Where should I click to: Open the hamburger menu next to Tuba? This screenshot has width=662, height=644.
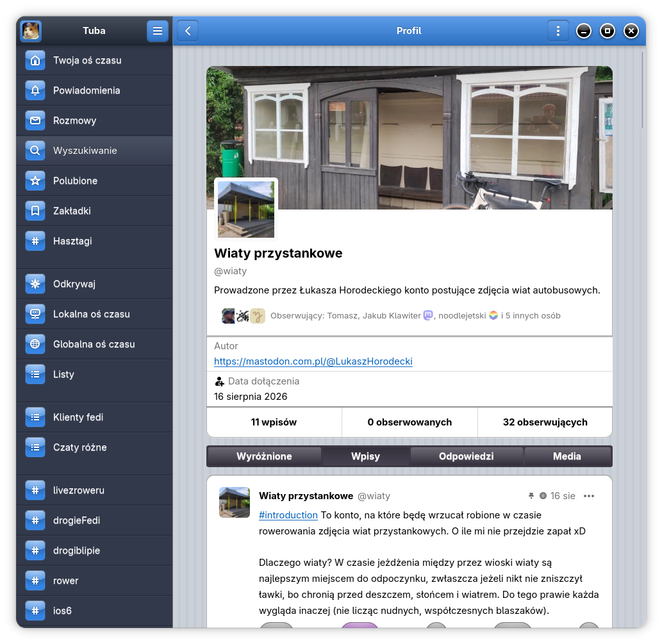pos(158,31)
